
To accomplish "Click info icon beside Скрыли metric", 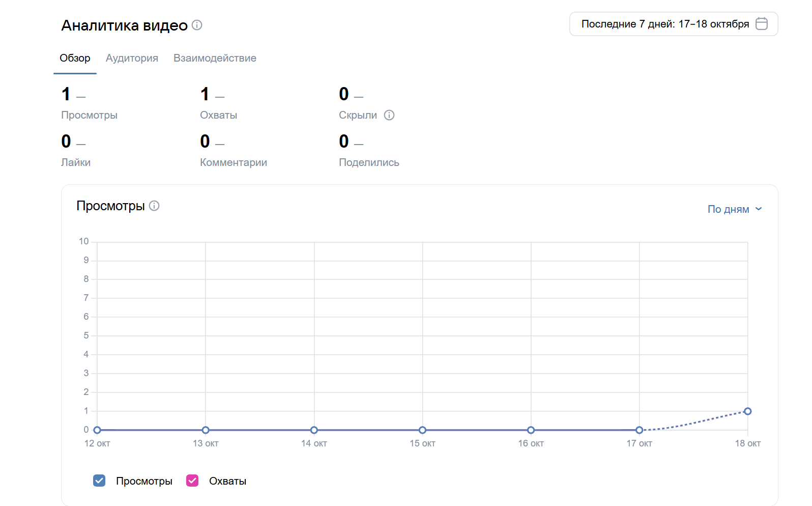I will 389,115.
